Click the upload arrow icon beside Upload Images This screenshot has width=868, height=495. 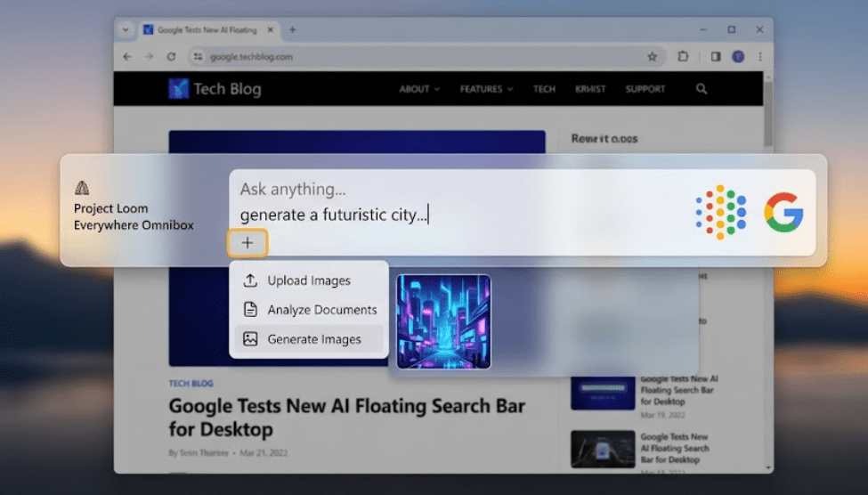coord(250,280)
